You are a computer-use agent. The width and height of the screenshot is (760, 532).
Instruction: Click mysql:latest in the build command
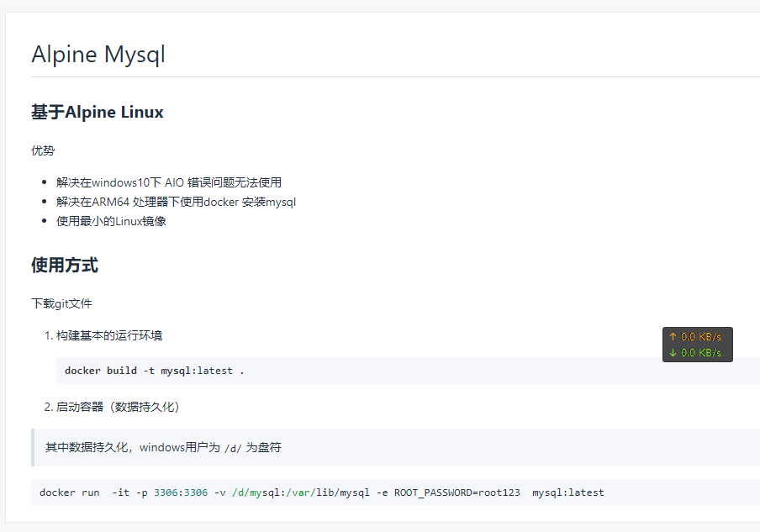pos(197,371)
